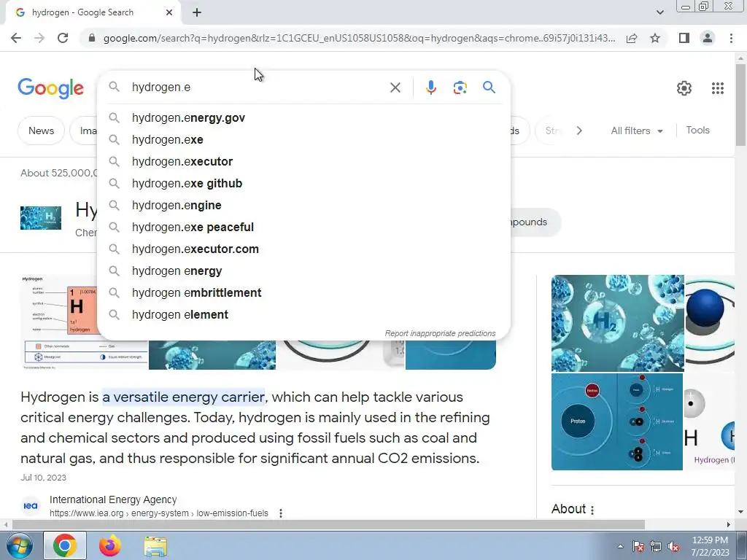Select suggestion hydrogen.exe github
This screenshot has height=560, width=747.
coord(303,183)
